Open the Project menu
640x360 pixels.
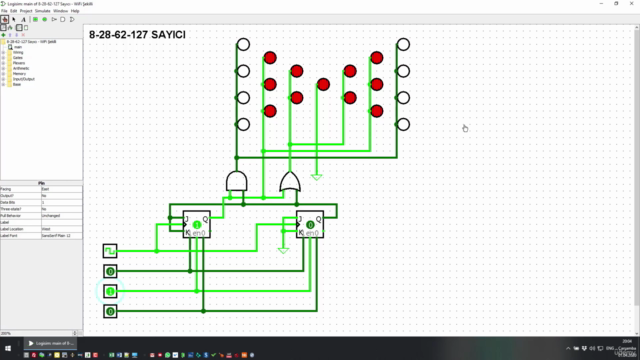26,11
